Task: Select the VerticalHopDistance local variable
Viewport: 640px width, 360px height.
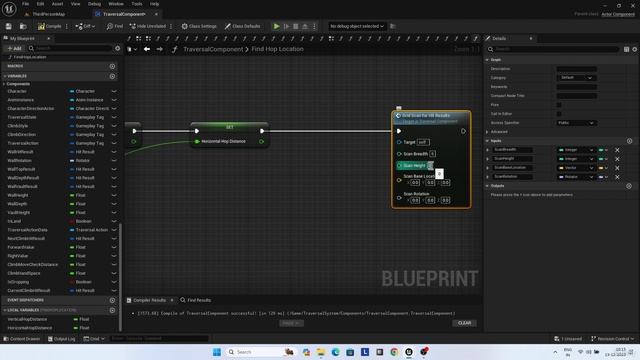Action: pos(27,319)
